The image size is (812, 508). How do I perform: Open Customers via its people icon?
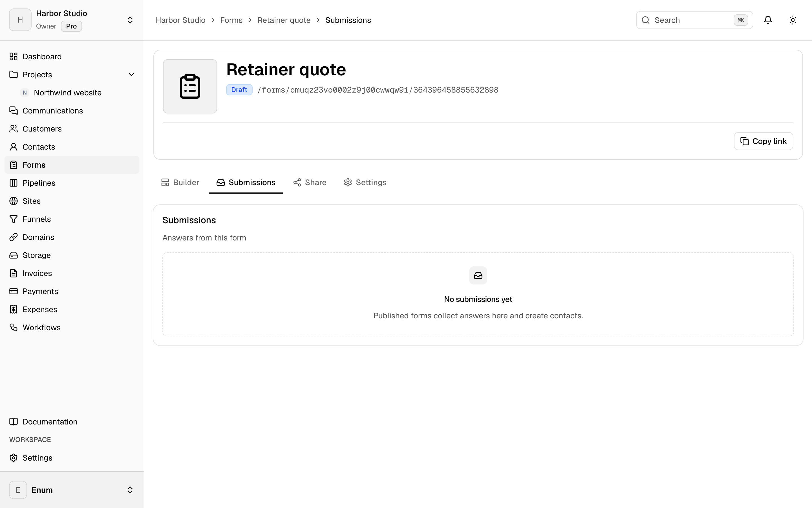pyautogui.click(x=14, y=129)
